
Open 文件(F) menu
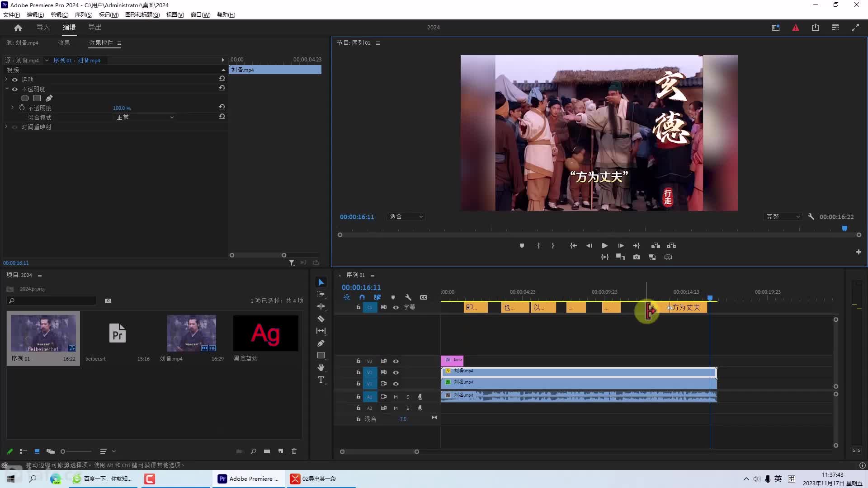(12, 15)
